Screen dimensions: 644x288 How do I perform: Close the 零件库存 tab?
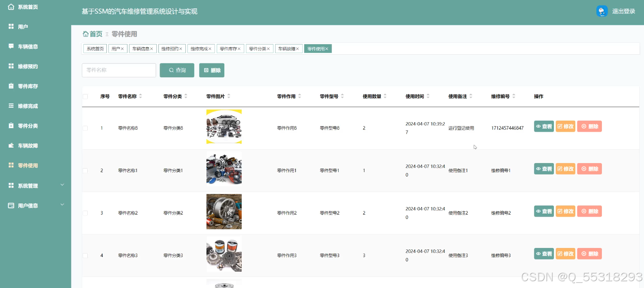pyautogui.click(x=239, y=49)
